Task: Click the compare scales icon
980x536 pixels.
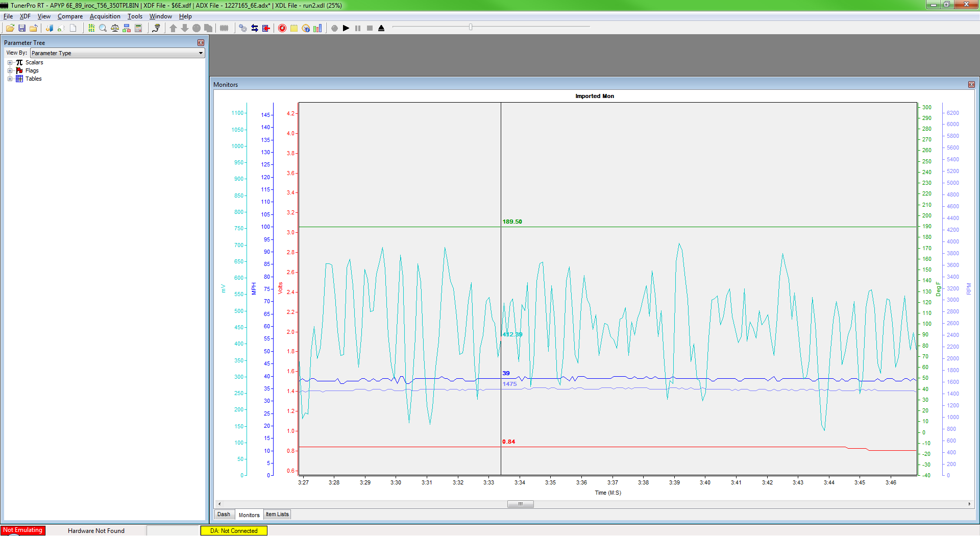Action: pyautogui.click(x=115, y=28)
